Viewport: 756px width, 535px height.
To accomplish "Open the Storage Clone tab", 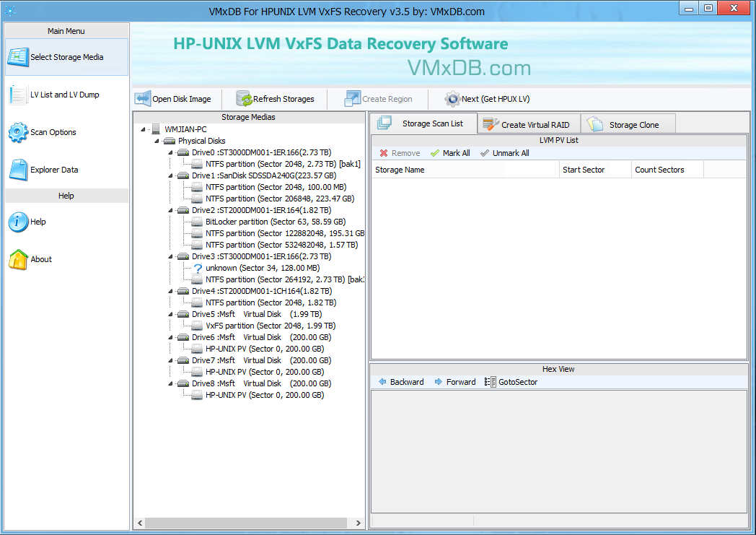I will point(627,123).
